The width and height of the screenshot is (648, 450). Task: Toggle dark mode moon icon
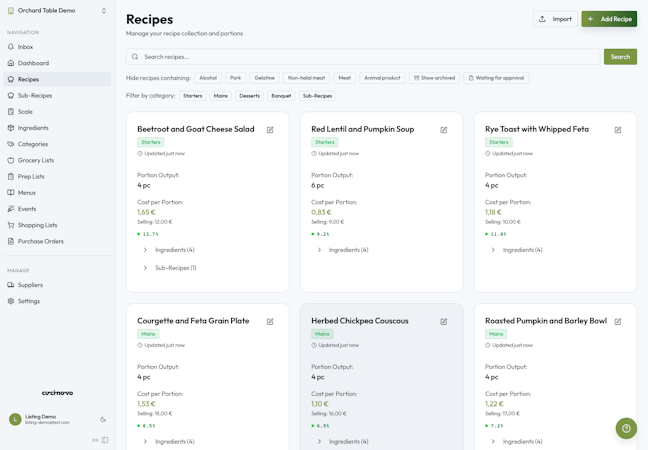pos(103,419)
